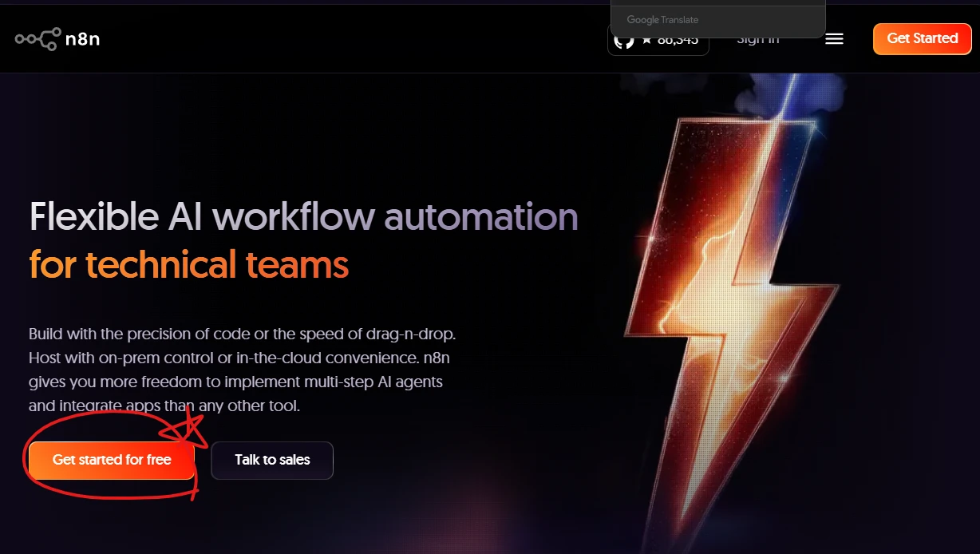Image resolution: width=980 pixels, height=554 pixels.
Task: Click the n8n logo in the header
Action: (x=57, y=38)
